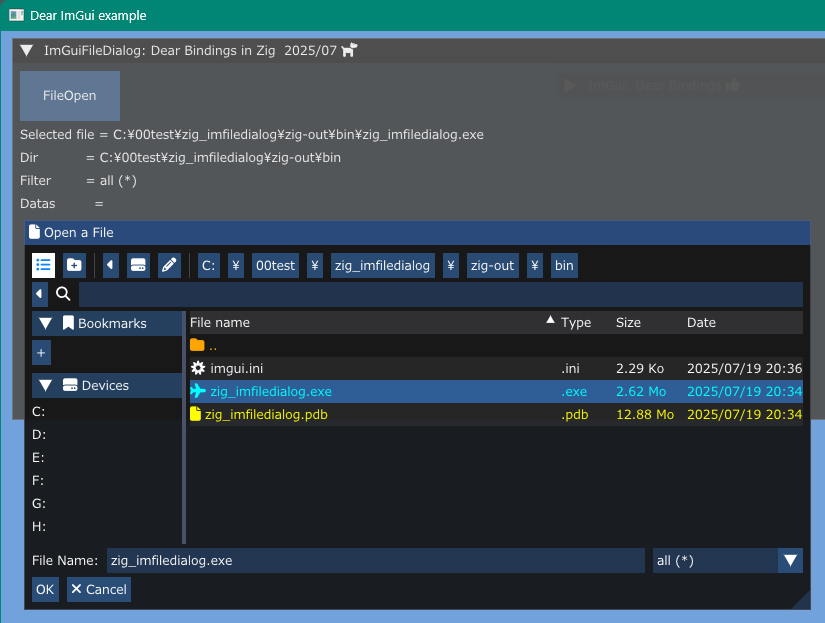
Task: Focus the search text field
Action: tap(441, 294)
